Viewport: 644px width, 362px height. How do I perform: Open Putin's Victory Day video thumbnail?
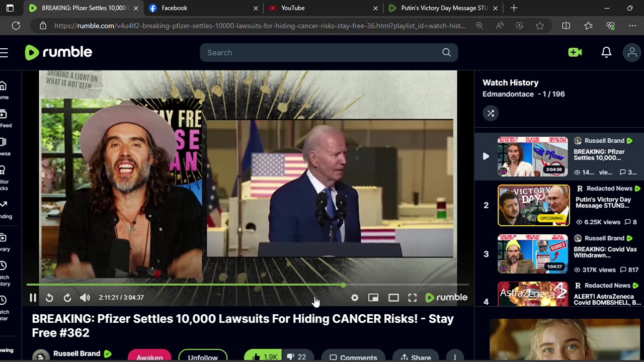point(533,205)
